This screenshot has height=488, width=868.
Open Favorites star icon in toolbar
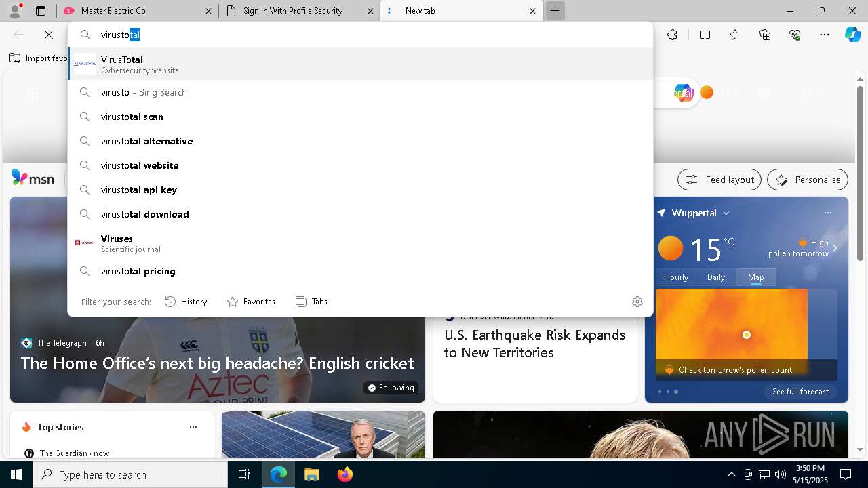coord(735,35)
